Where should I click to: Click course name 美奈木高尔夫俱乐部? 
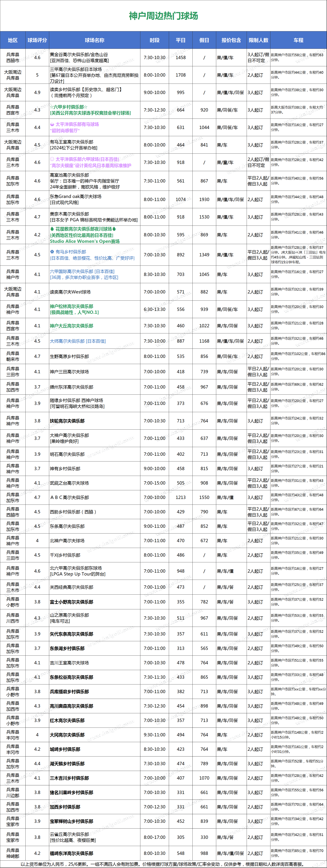(x=69, y=214)
